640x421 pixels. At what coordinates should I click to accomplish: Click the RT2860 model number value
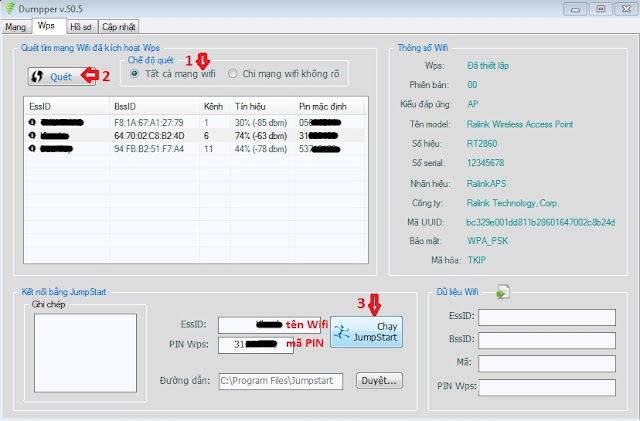482,144
